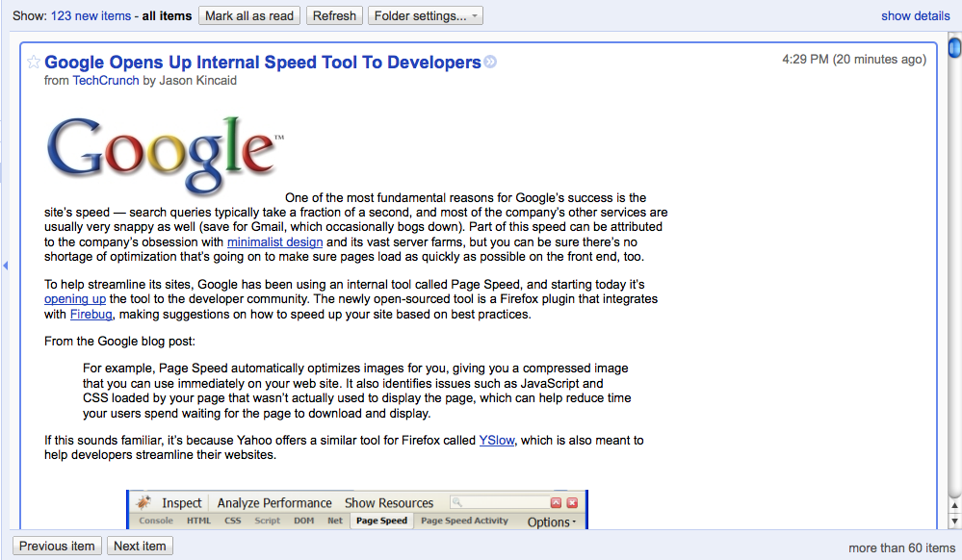Select the Page Speed tab in the Firebug image
Screen dimensions: 962x560
point(381,521)
